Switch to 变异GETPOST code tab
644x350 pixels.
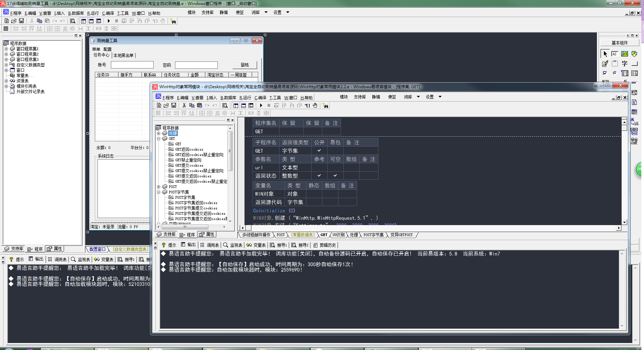(401, 235)
